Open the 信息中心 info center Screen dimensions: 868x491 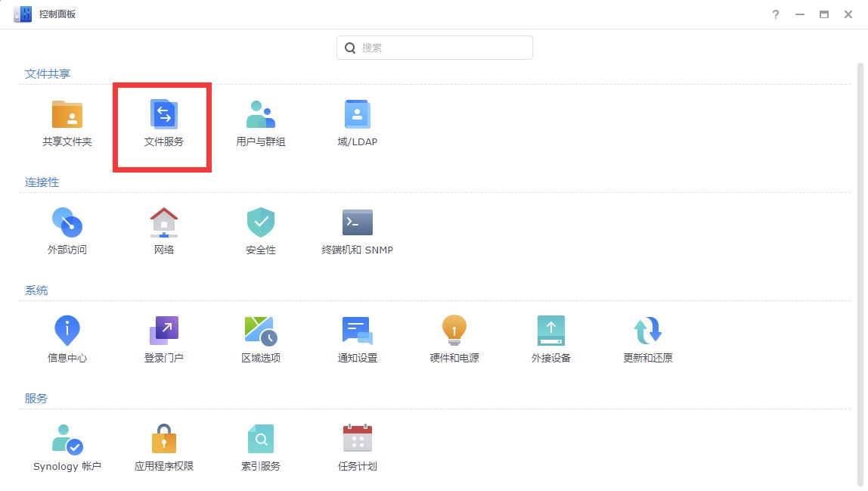(67, 340)
